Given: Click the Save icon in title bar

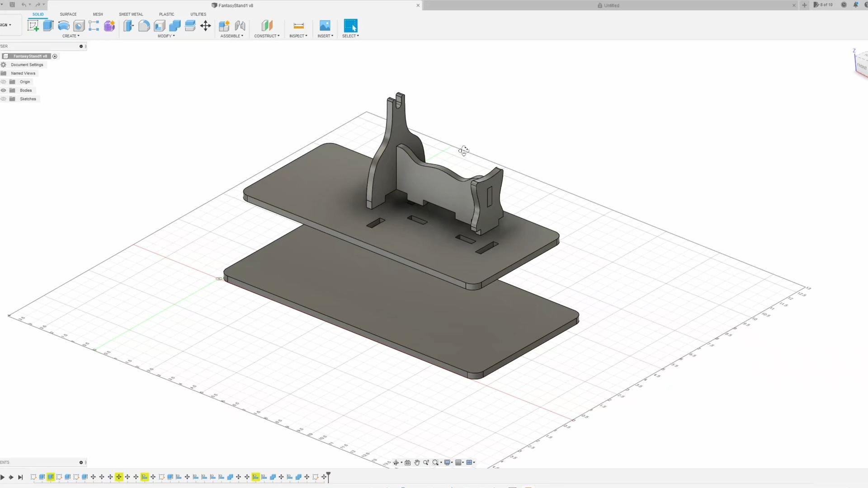Looking at the screenshot, I should (x=12, y=5).
